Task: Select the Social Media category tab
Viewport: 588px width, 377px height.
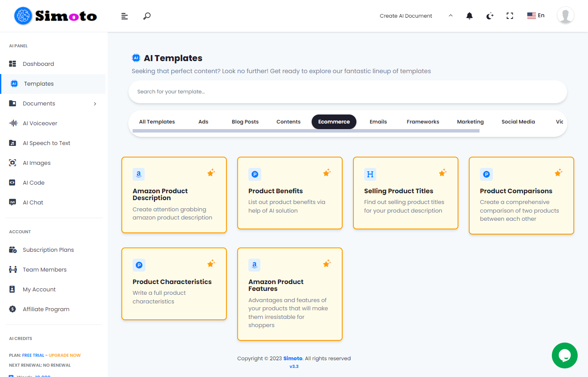Action: coord(518,122)
